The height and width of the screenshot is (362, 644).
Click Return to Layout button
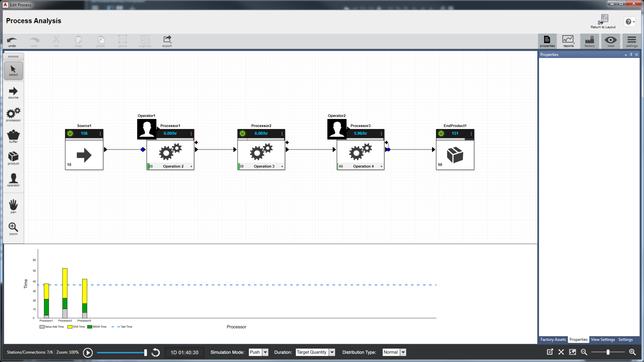pyautogui.click(x=603, y=22)
